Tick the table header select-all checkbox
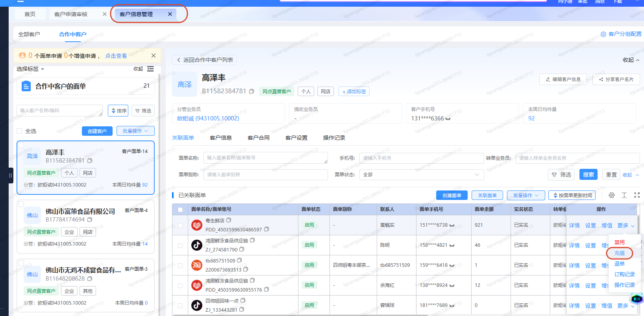Viewport: 644px width, 316px height. [180, 209]
